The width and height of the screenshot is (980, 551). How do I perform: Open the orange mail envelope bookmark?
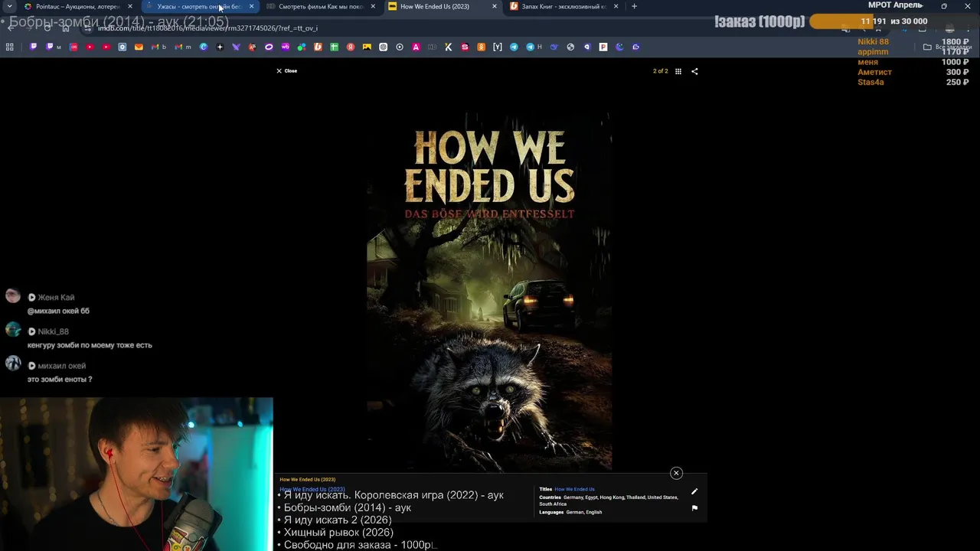coord(139,47)
